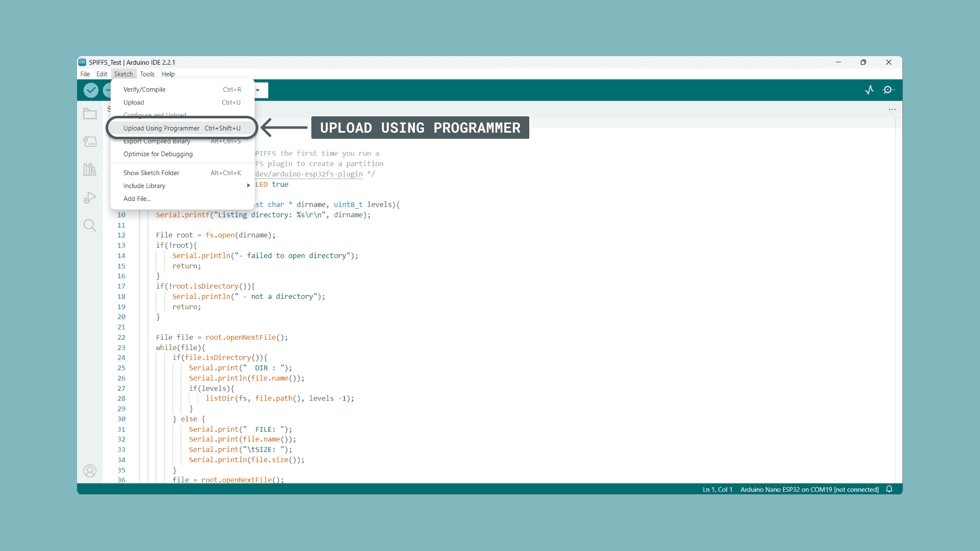Open the editor tab ellipsis menu

pos(892,109)
